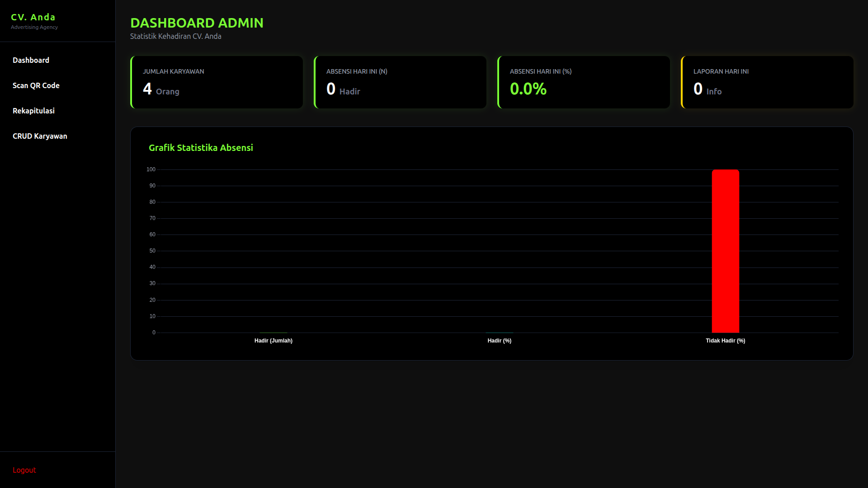Open the Laporan Hari Ini card
868x488 pixels.
point(767,82)
